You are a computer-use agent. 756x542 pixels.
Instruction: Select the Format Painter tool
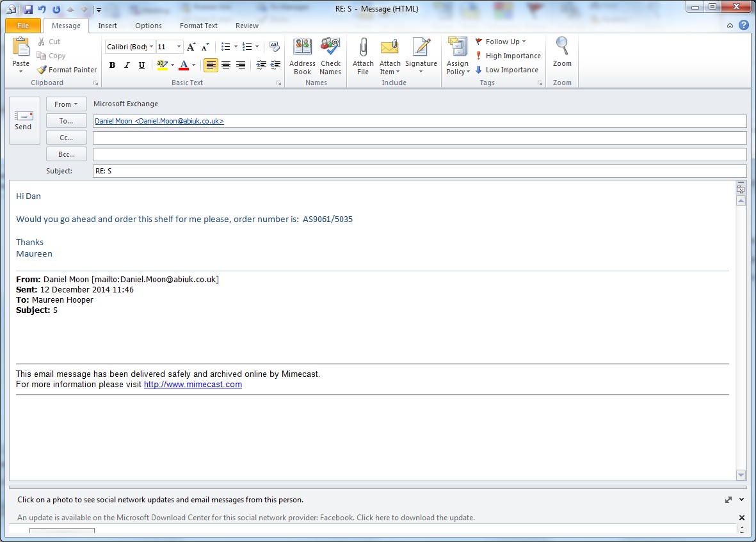click(x=67, y=70)
